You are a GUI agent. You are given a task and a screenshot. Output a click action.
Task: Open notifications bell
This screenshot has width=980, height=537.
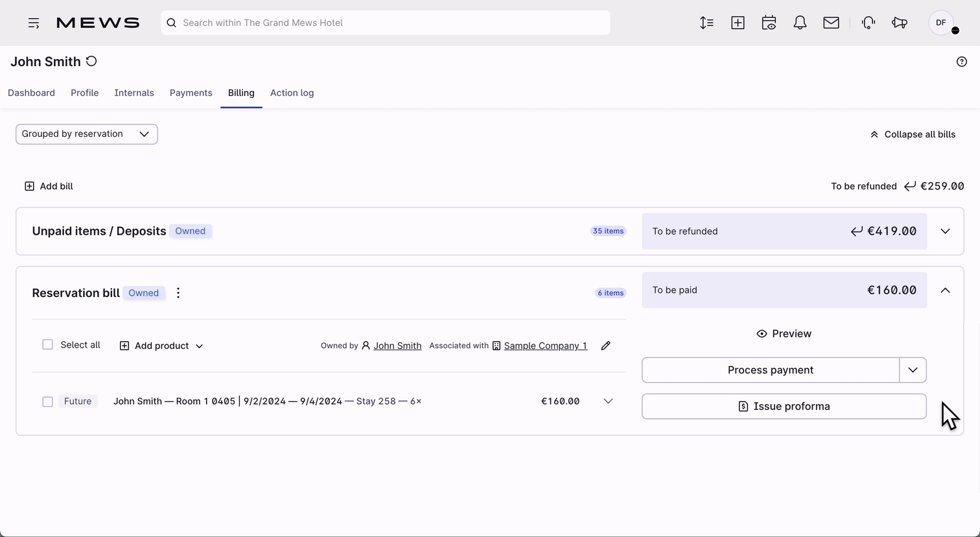pos(800,23)
